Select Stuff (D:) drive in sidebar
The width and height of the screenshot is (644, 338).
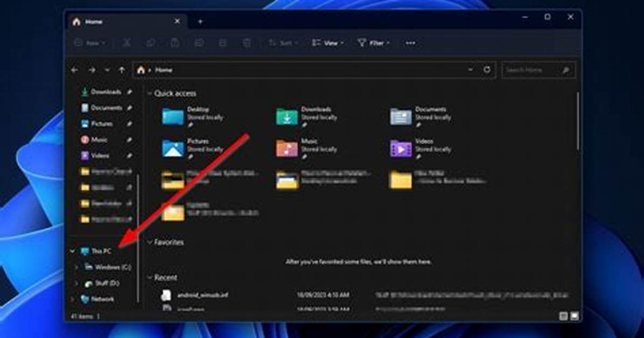(x=102, y=284)
